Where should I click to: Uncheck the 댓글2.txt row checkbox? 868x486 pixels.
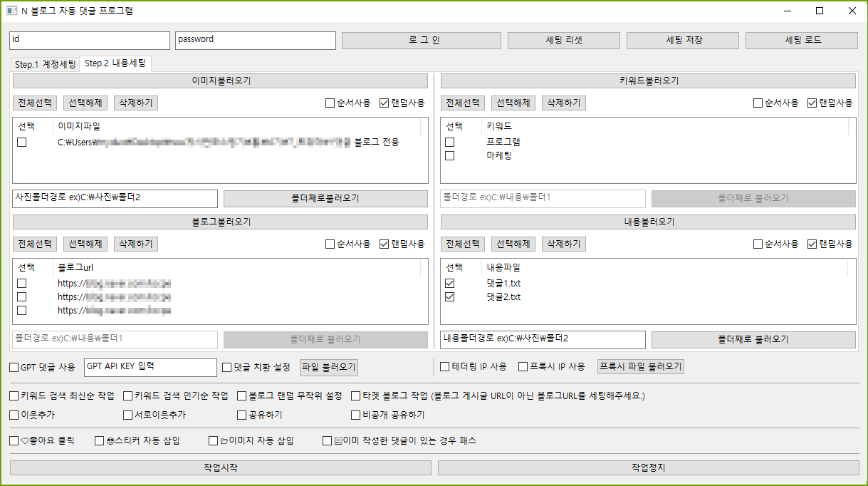(449, 296)
